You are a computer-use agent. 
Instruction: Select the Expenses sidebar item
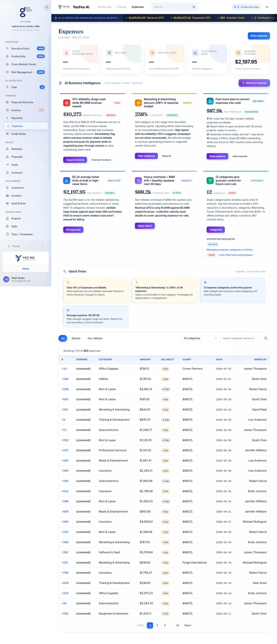[25, 126]
